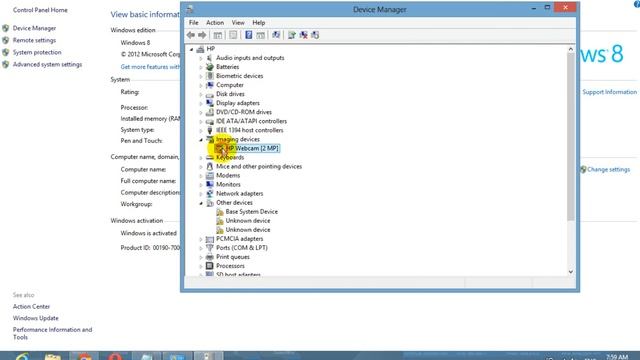Open the File menu
The width and height of the screenshot is (640, 360).
click(x=193, y=22)
